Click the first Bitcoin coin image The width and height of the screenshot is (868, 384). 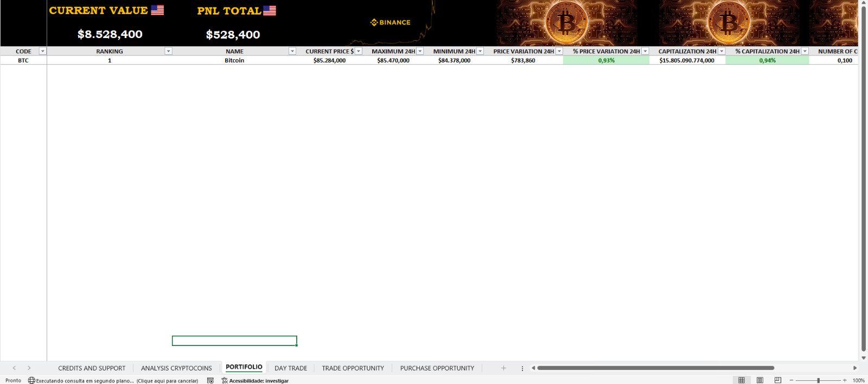coord(566,23)
